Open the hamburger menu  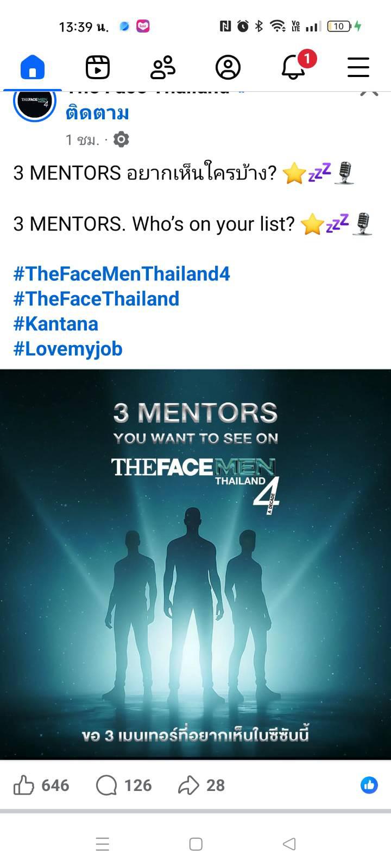point(358,67)
